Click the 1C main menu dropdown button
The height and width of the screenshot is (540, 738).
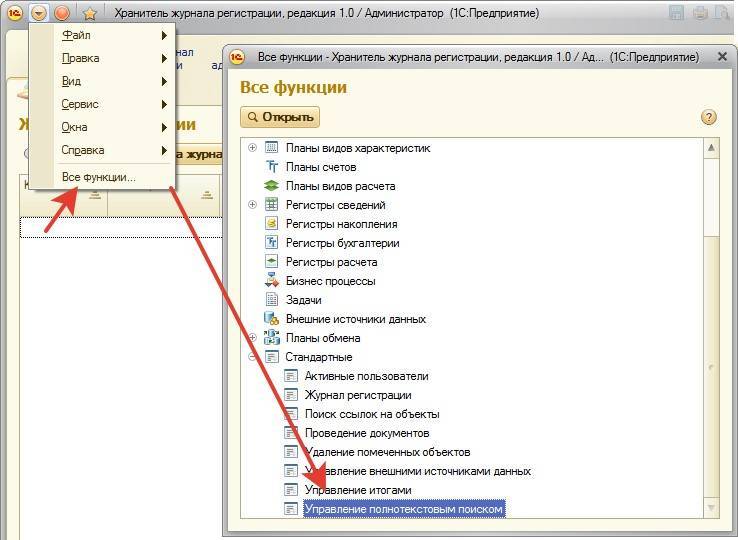tap(39, 13)
